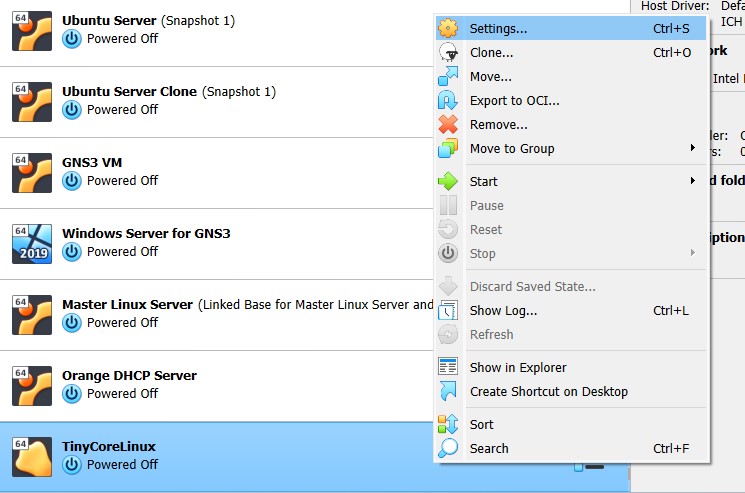Click Powered Off icon under Windows Server for GNS3
The image size is (745, 493).
(x=72, y=252)
